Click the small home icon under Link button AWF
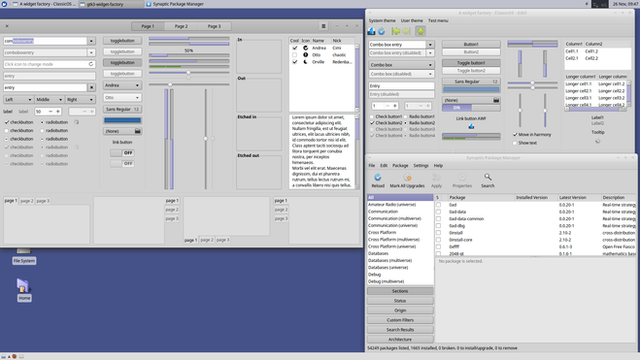The height and width of the screenshot is (360, 640). tap(471, 126)
